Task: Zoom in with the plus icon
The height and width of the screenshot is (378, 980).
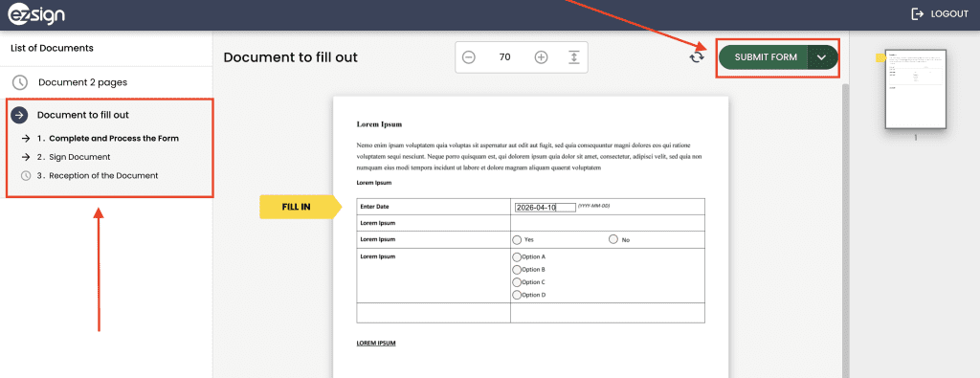Action: coord(542,57)
